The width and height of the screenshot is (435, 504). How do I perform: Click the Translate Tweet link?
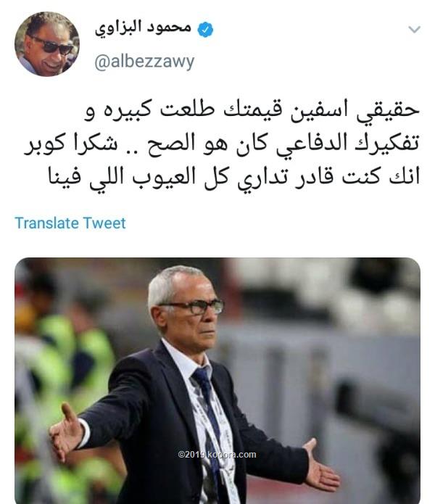click(70, 223)
